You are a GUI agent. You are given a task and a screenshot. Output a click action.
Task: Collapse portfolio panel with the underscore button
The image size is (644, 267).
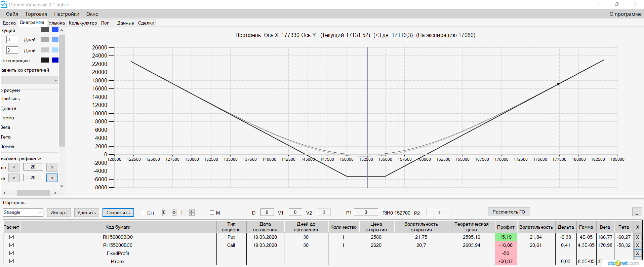click(x=637, y=212)
